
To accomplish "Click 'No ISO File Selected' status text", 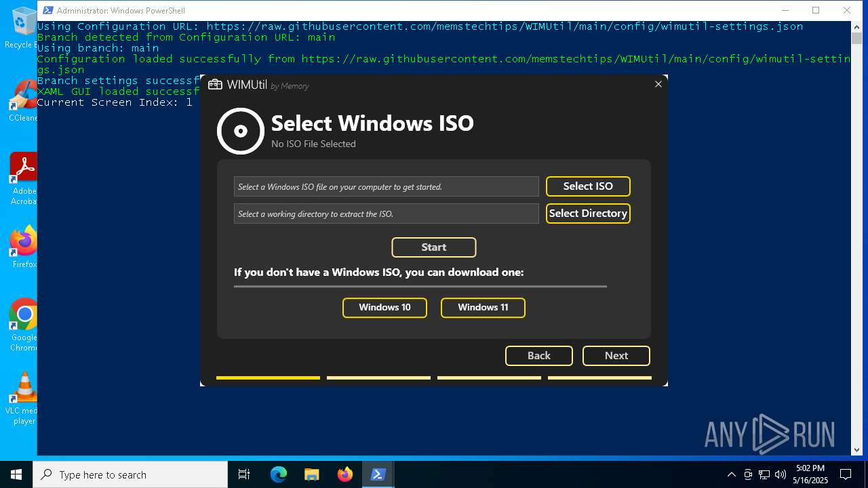I will coord(313,144).
